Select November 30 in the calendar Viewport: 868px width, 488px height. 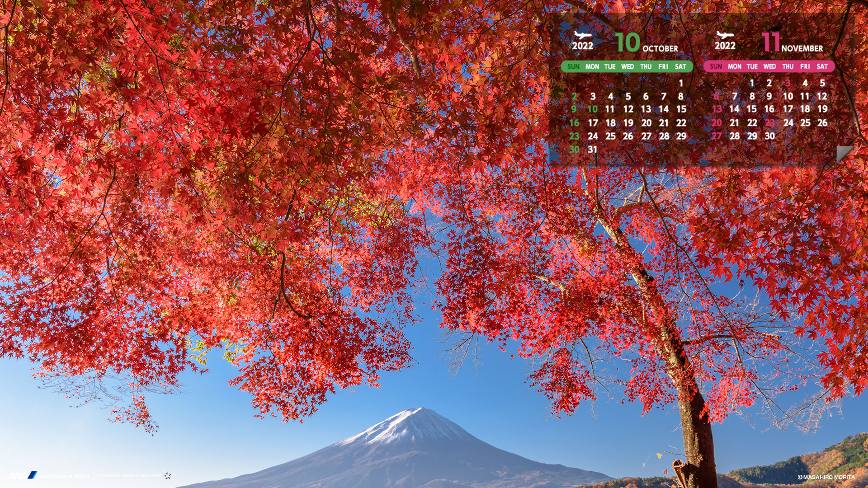[769, 136]
